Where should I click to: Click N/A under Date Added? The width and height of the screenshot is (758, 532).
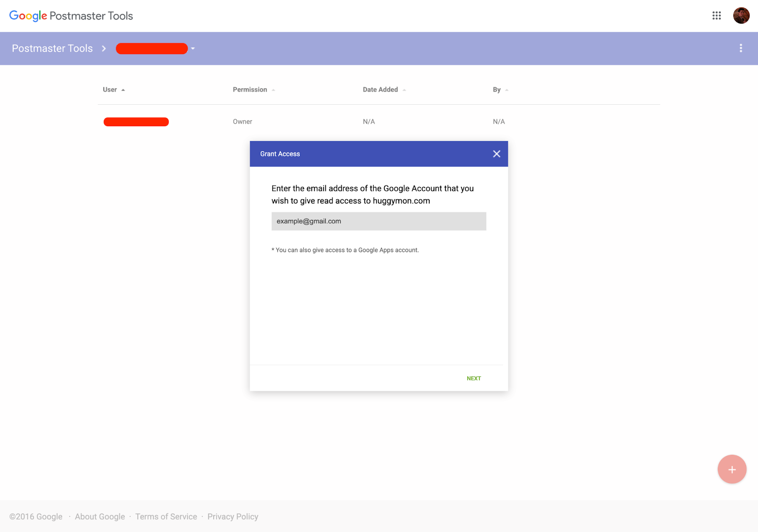click(369, 122)
